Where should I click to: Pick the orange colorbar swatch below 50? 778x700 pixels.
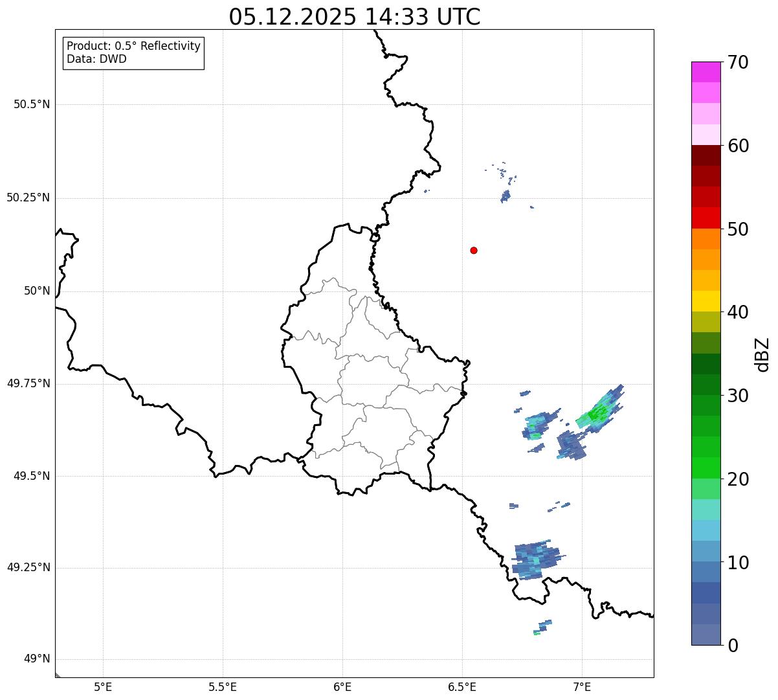[706, 239]
